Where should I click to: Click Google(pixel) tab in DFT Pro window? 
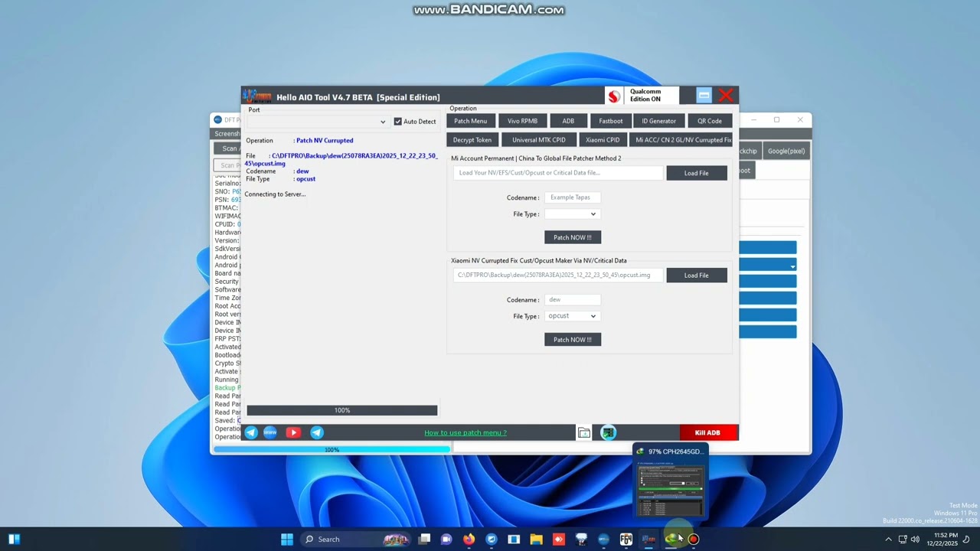(x=786, y=151)
